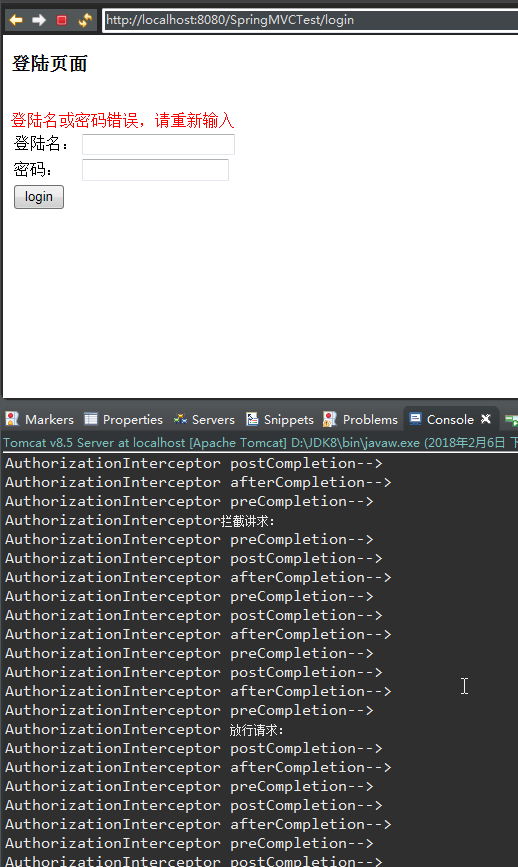Click the green Progress tab icon beside Console
This screenshot has height=867, width=518.
coord(511,420)
